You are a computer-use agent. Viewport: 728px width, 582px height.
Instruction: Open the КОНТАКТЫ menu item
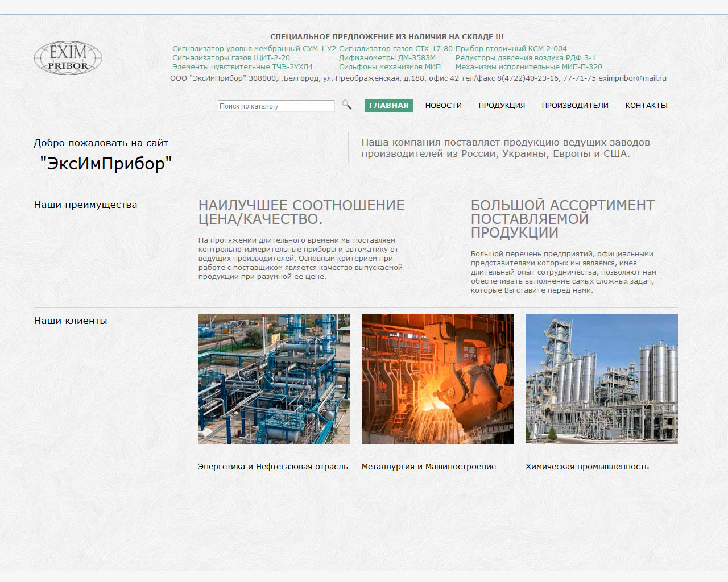tap(646, 105)
